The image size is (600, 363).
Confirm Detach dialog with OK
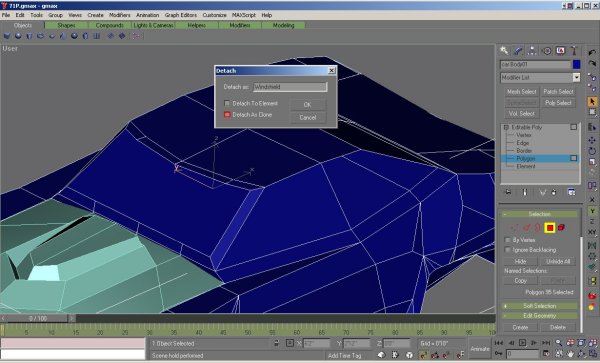coord(308,104)
